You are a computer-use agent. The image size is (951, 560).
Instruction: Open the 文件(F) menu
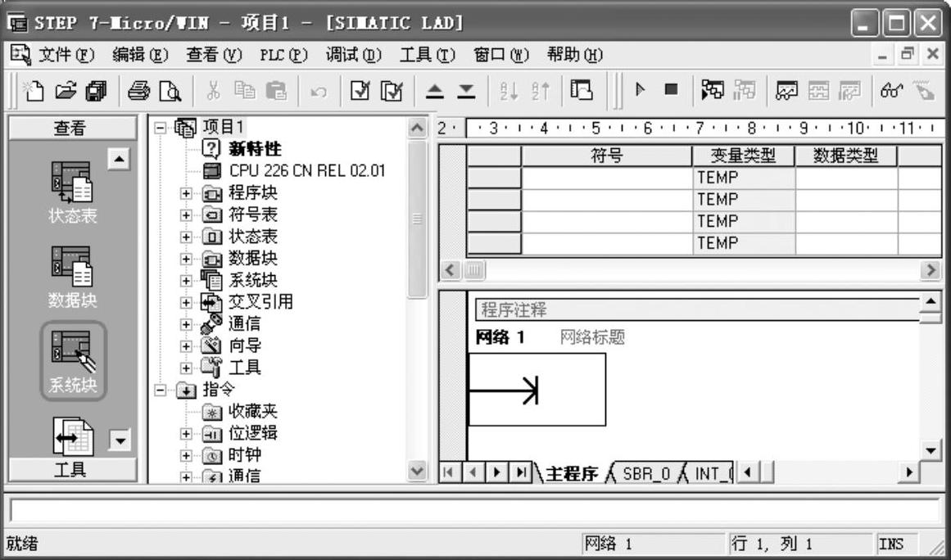pyautogui.click(x=66, y=56)
